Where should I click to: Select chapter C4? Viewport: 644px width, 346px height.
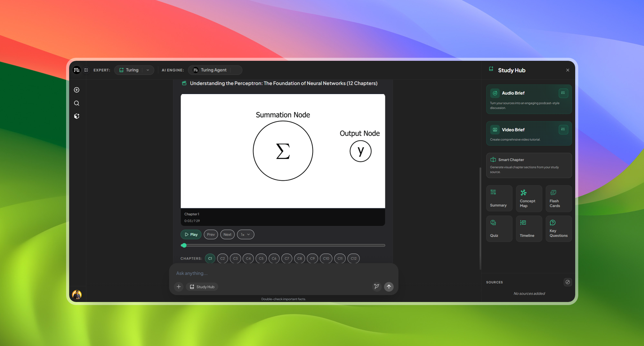[x=248, y=258]
